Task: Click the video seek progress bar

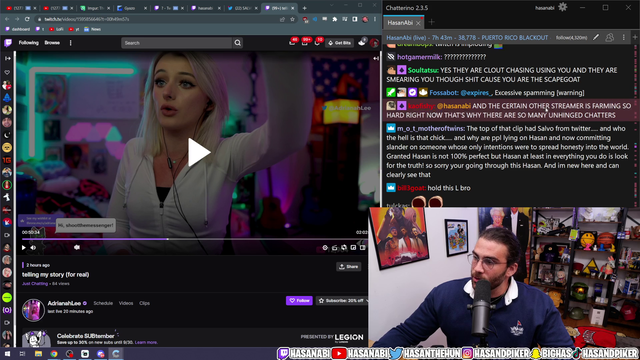Action: (194, 239)
